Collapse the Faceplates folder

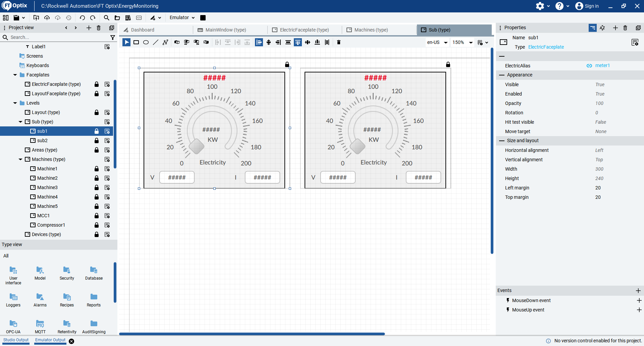(15, 75)
